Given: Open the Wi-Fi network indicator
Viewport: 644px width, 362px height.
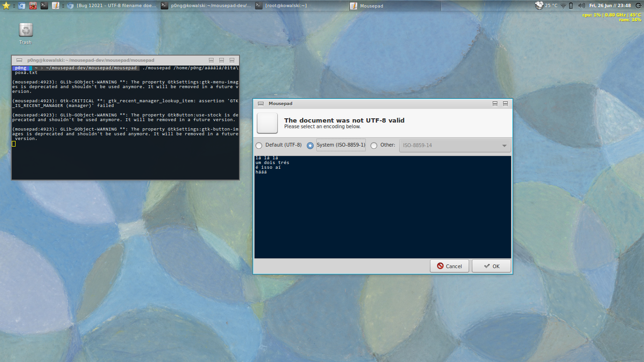Looking at the screenshot, I should 563,6.
